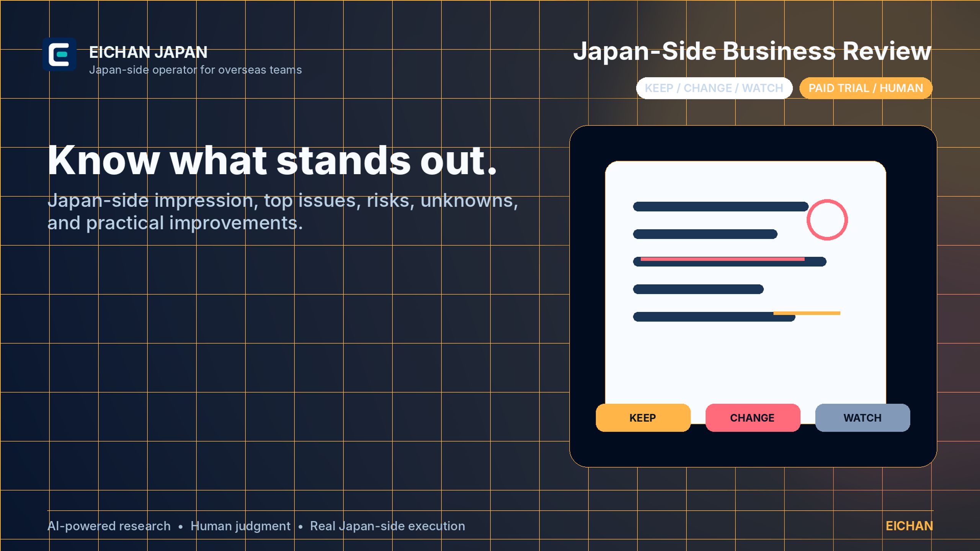This screenshot has height=551, width=980.
Task: Click the red CHANGE button
Action: (x=753, y=418)
